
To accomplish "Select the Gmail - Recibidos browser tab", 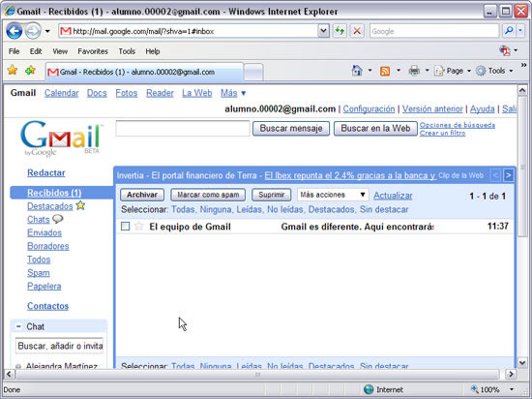I will (x=144, y=72).
